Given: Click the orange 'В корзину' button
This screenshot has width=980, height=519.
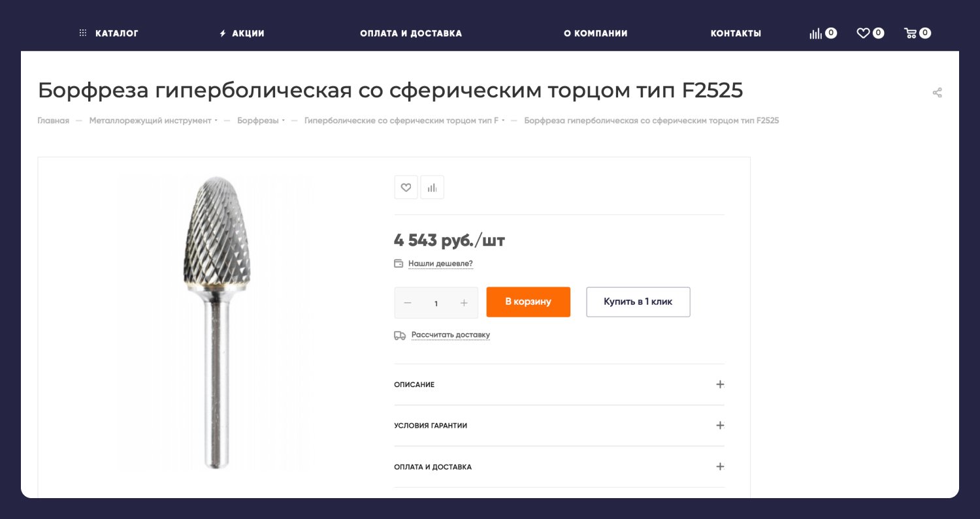Looking at the screenshot, I should tap(528, 302).
